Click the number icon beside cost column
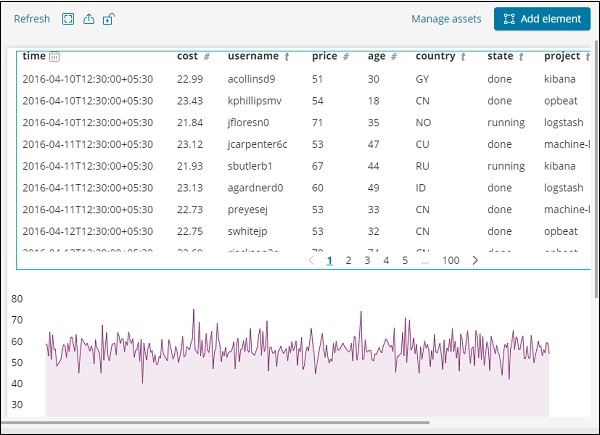The image size is (600, 435). [206, 57]
